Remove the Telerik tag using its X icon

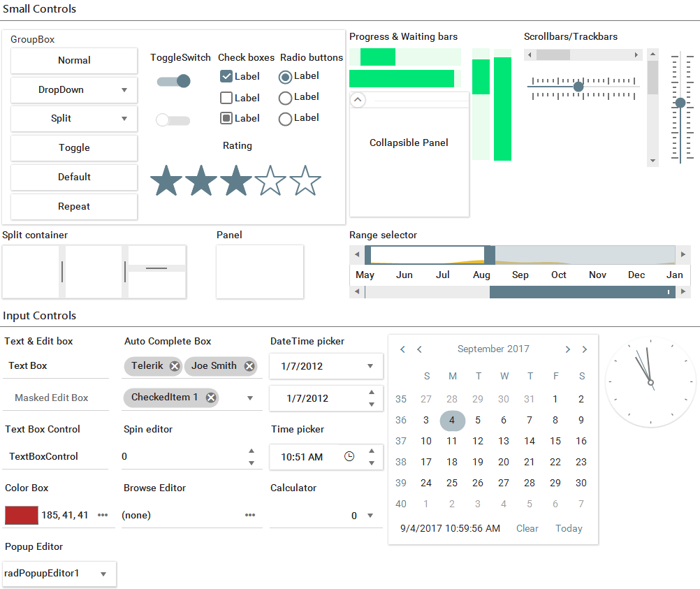174,365
